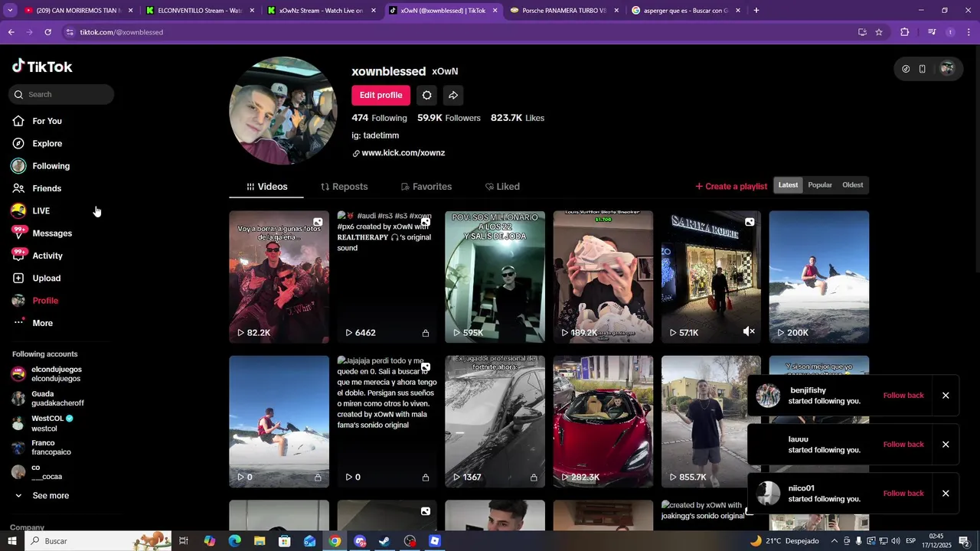Click the TikTok search field
The width and height of the screenshot is (980, 551).
click(61, 95)
